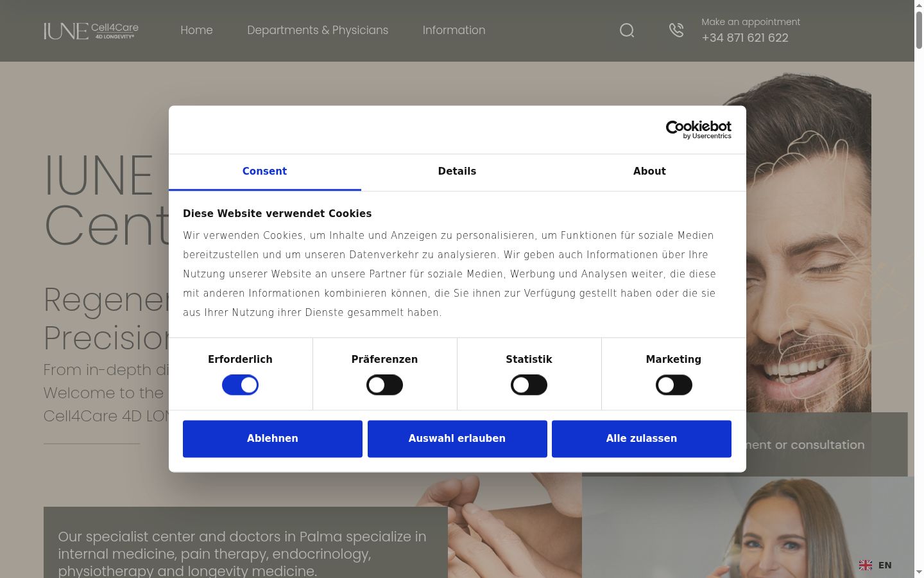This screenshot has height=578, width=924.
Task: Open the EN language selector
Action: [875, 565]
